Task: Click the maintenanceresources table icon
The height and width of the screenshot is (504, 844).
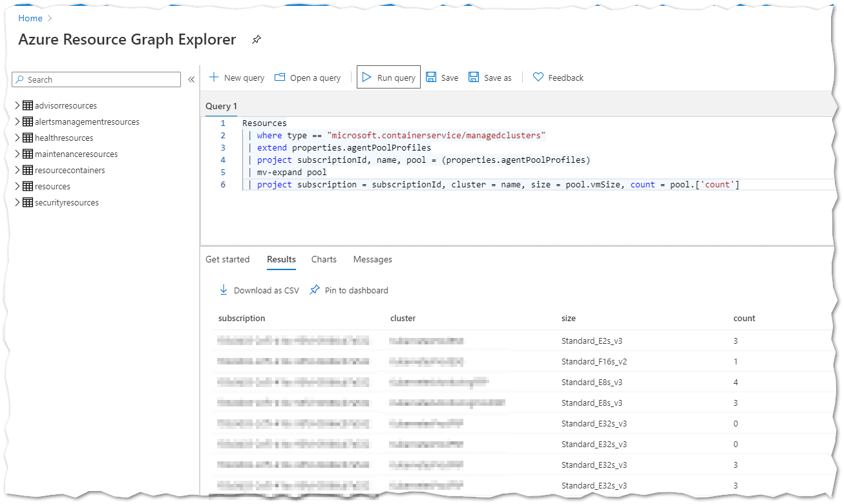Action: coord(28,154)
